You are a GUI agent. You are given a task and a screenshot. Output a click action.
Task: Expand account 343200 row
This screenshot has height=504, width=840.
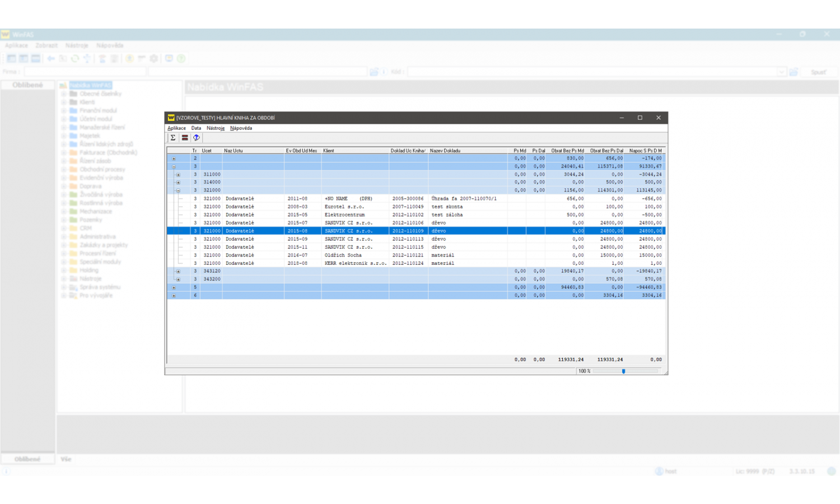(178, 279)
